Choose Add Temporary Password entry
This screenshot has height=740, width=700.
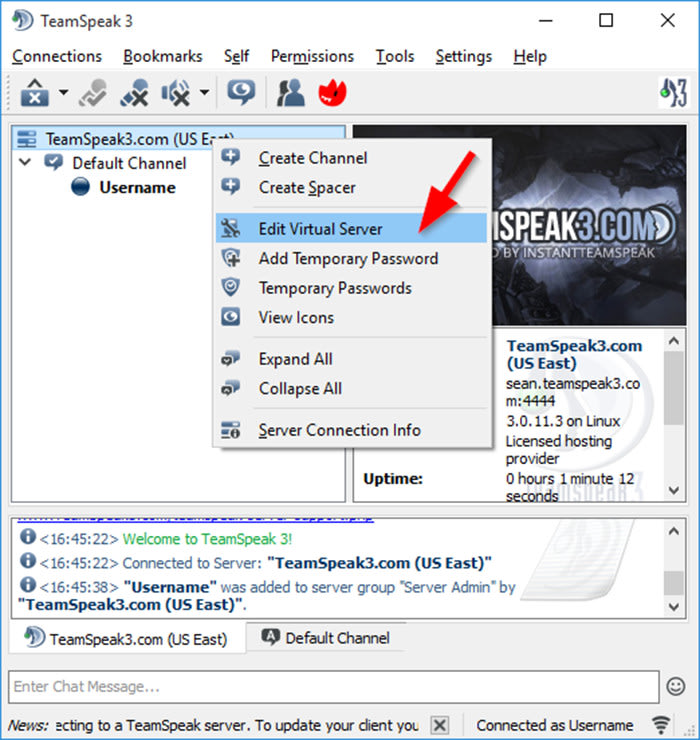coord(351,258)
